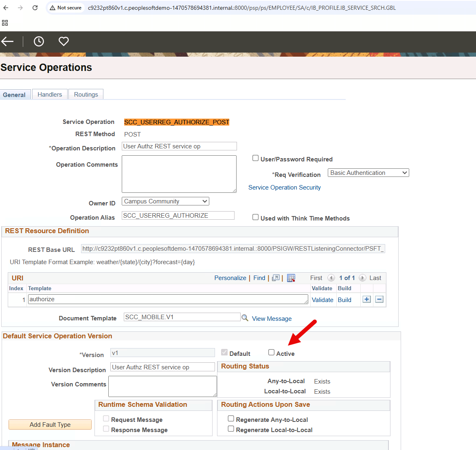Click the View Message link

[x=272, y=319]
